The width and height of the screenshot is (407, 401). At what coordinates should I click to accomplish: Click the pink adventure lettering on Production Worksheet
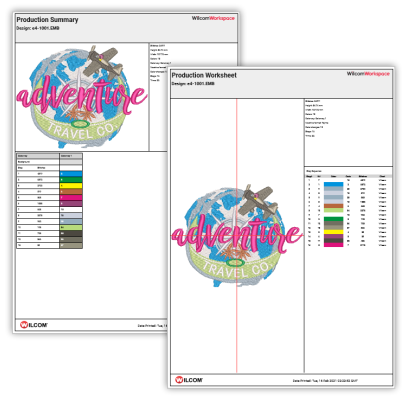(237, 233)
